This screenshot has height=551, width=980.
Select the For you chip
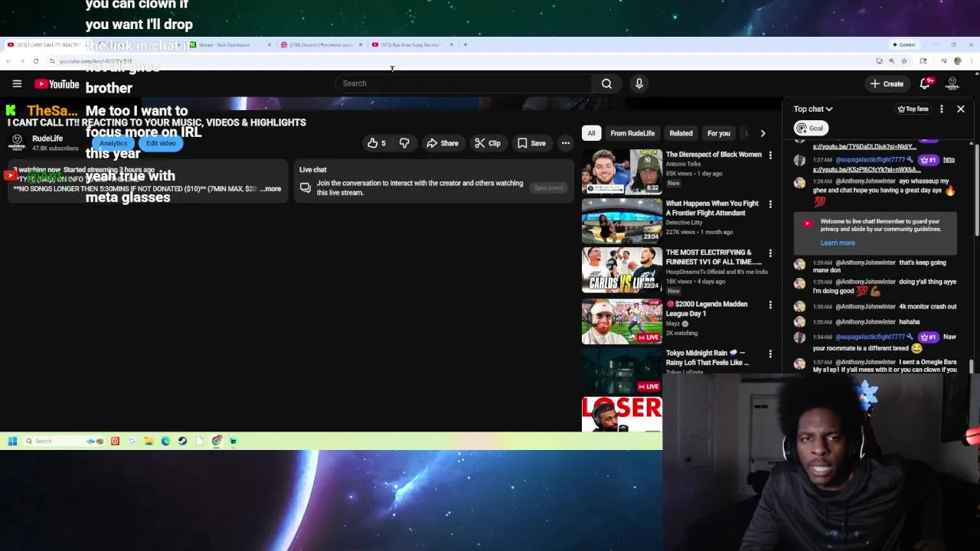718,133
